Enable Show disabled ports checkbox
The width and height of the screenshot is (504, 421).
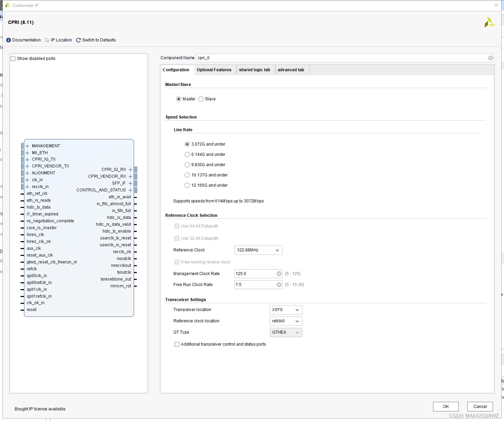point(13,59)
